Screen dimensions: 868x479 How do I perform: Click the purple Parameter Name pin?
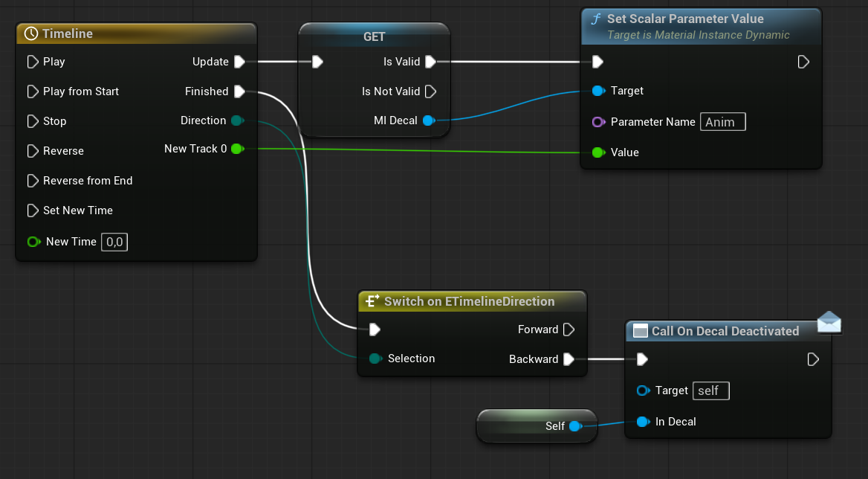[x=598, y=122]
